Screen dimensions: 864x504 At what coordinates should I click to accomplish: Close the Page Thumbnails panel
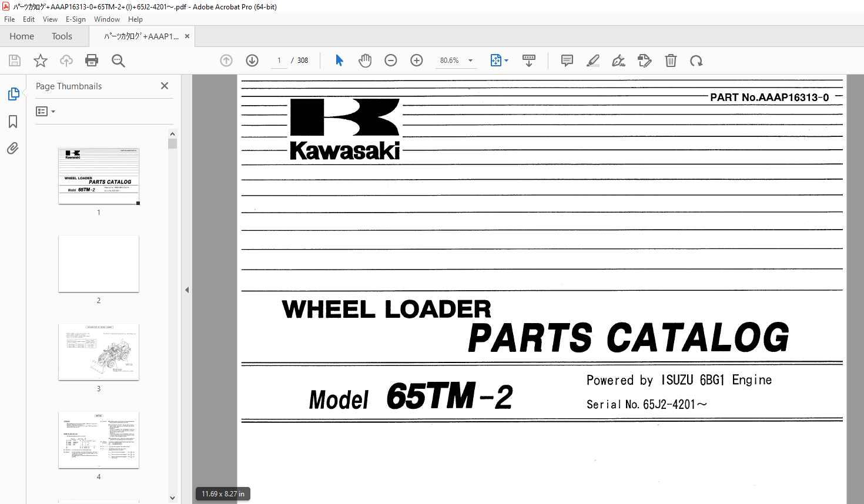click(165, 86)
